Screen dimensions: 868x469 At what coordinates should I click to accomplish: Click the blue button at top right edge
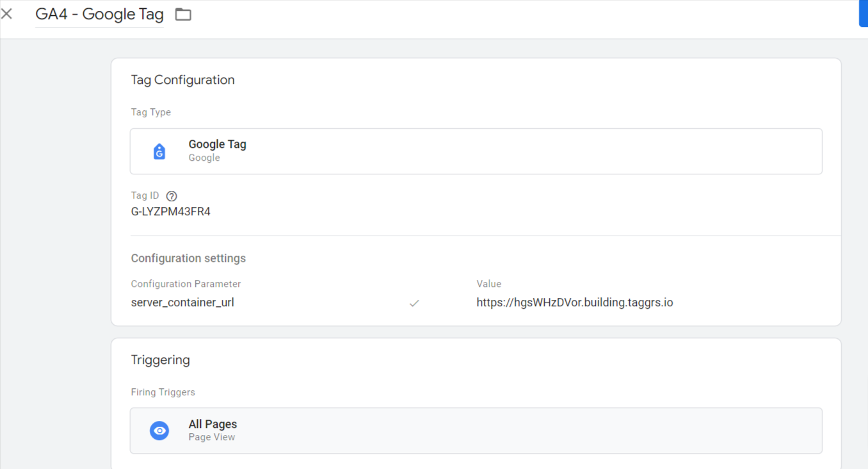click(x=864, y=13)
